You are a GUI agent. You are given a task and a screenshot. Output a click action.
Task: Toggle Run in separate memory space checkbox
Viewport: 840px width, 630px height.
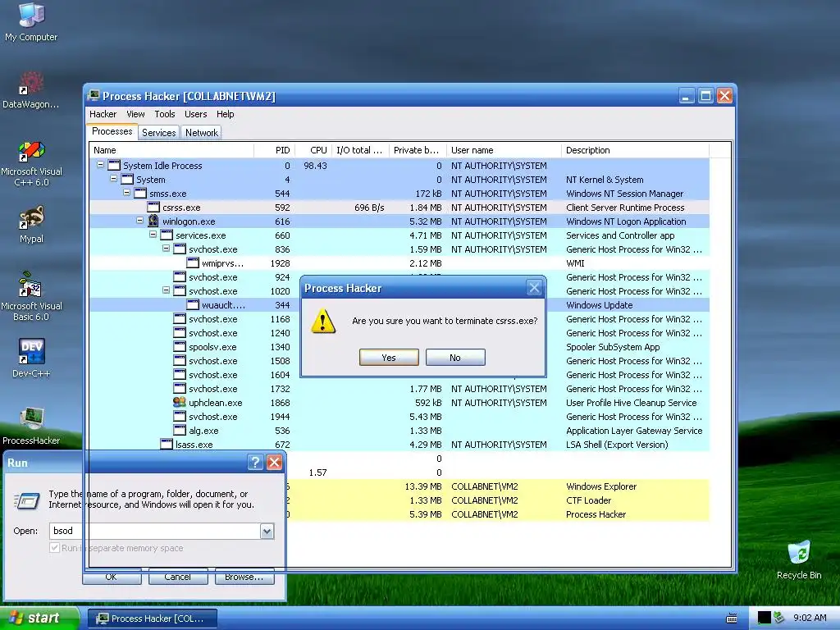point(54,547)
